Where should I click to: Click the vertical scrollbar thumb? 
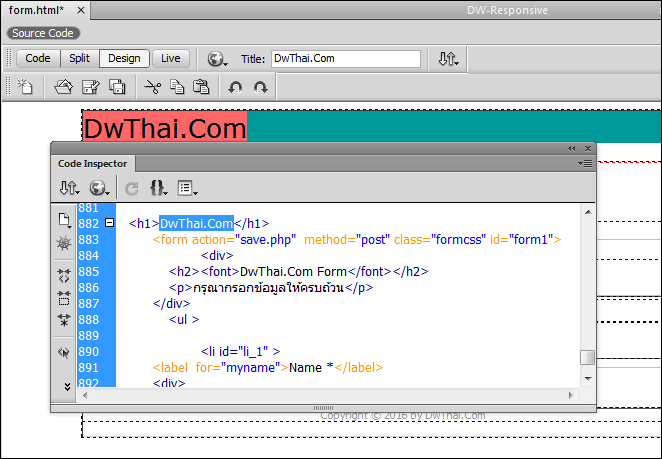click(588, 357)
